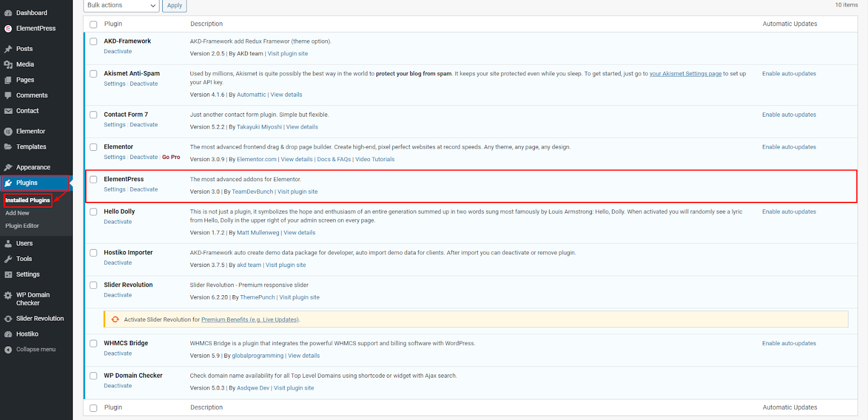Check the Slider Revolution checkbox

[x=93, y=285]
